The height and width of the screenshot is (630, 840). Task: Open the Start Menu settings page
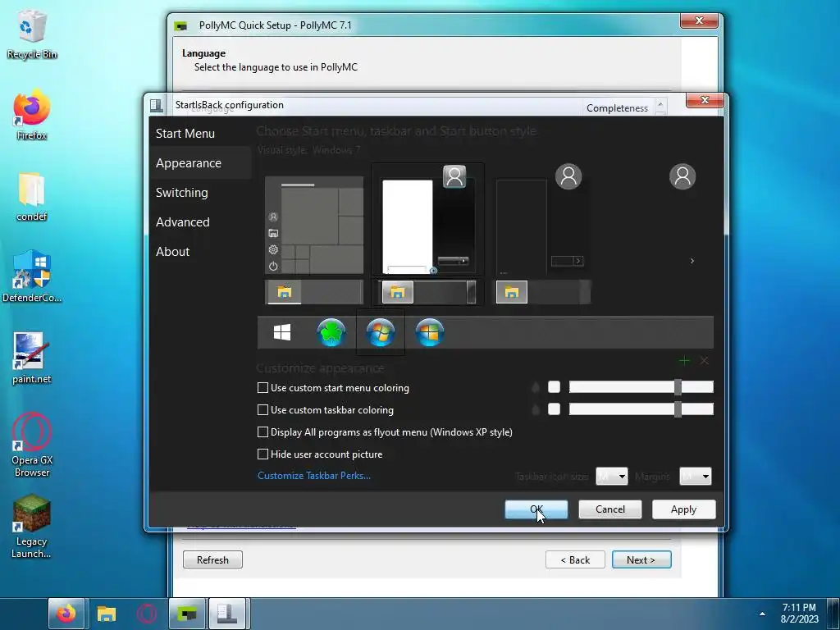tap(185, 134)
